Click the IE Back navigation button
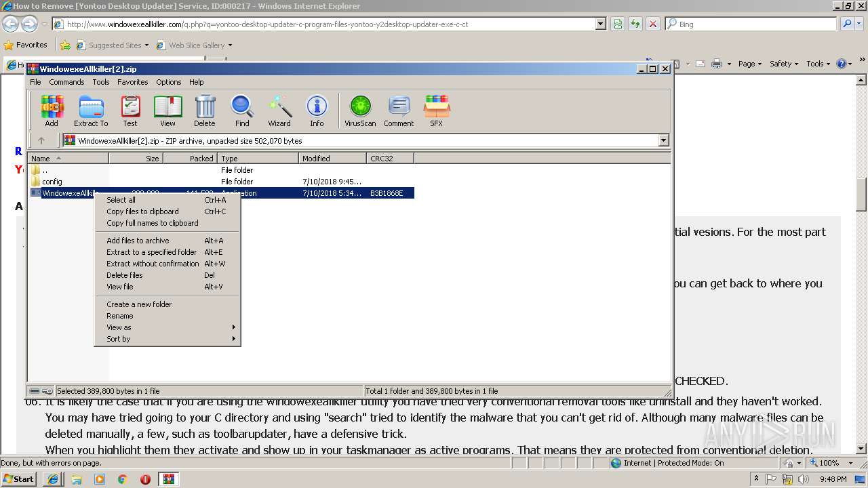 coord(10,24)
